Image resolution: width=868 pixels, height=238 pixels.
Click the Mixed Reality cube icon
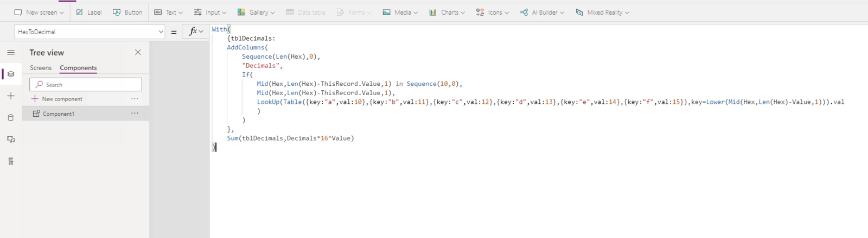[x=579, y=12]
